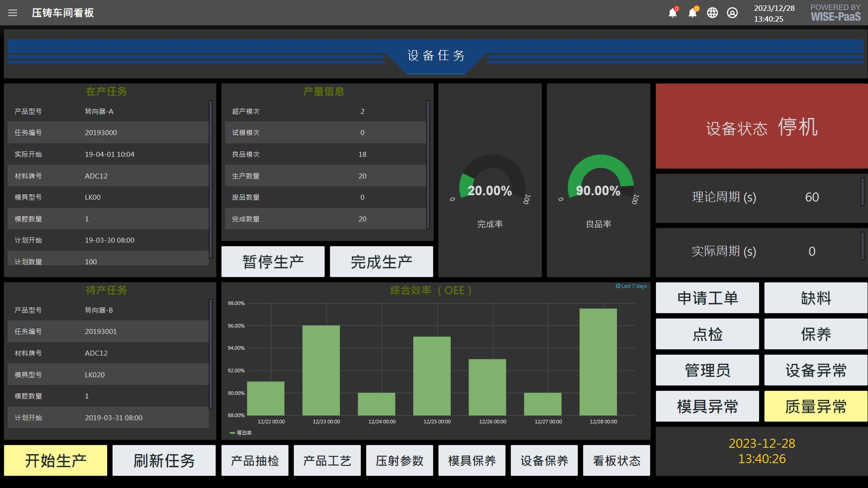Viewport: 868px width, 488px height.
Task: Open 看板状态 page
Action: (x=617, y=460)
